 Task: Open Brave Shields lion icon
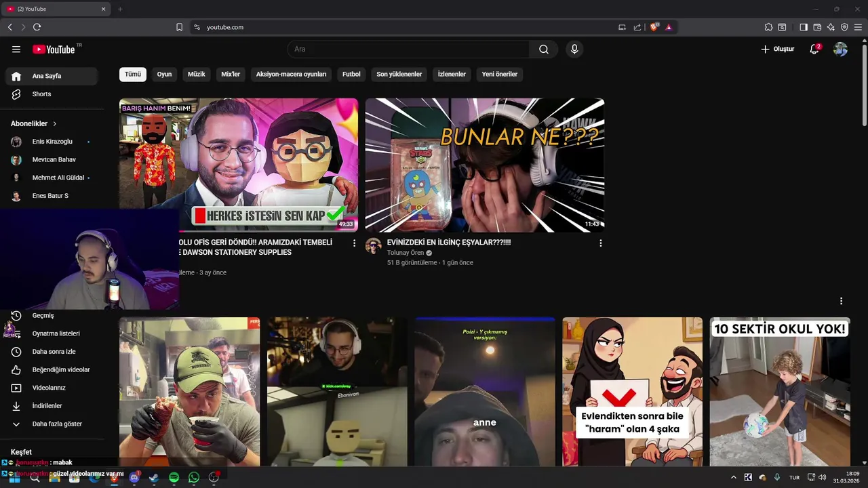point(654,27)
